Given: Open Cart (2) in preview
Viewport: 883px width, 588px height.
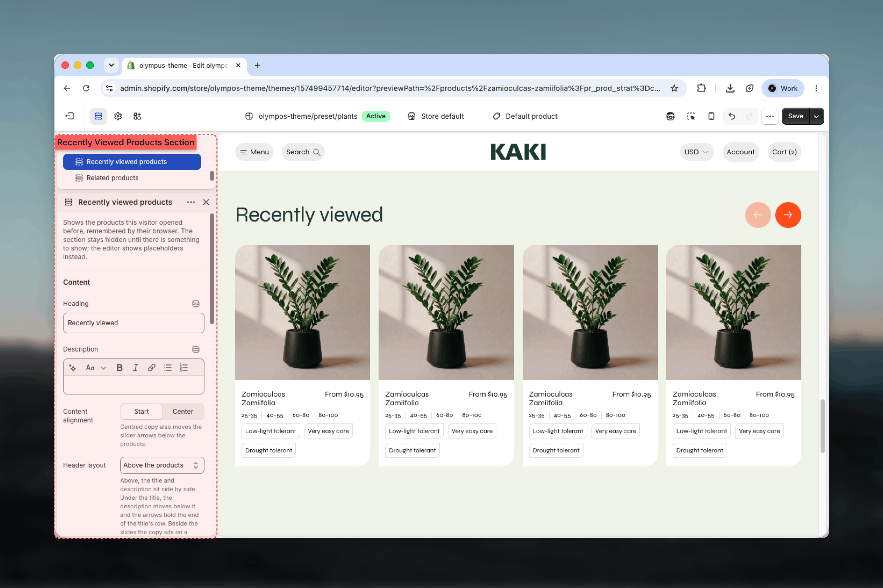Looking at the screenshot, I should coord(784,152).
